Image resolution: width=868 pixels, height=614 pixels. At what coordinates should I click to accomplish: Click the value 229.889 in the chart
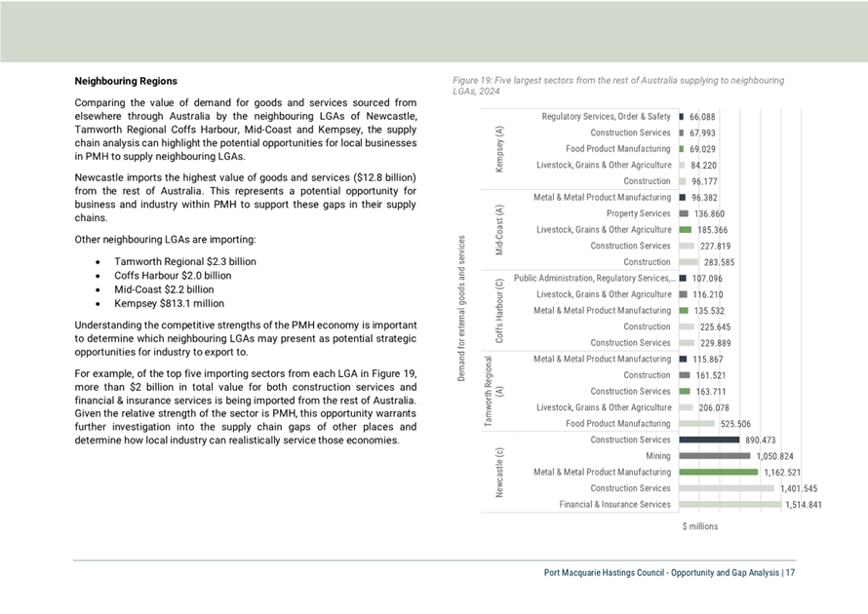pos(715,343)
